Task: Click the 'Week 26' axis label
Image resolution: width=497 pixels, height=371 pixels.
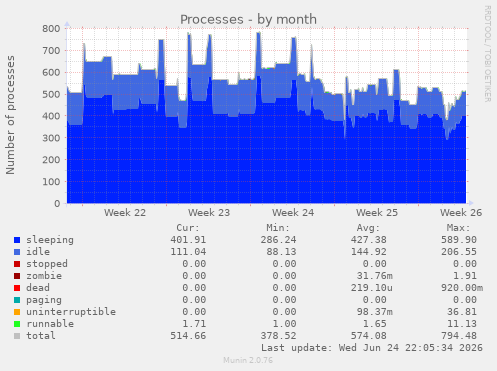Action: pos(461,213)
